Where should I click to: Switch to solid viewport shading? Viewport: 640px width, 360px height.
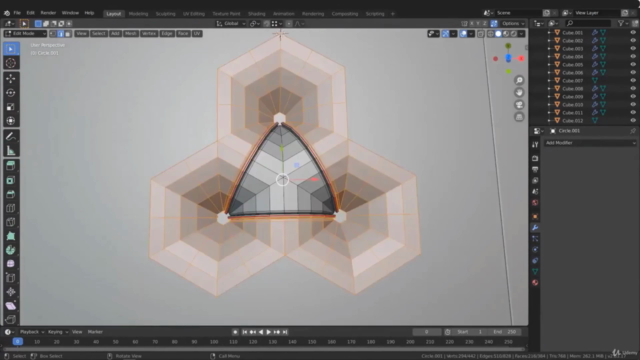point(498,34)
